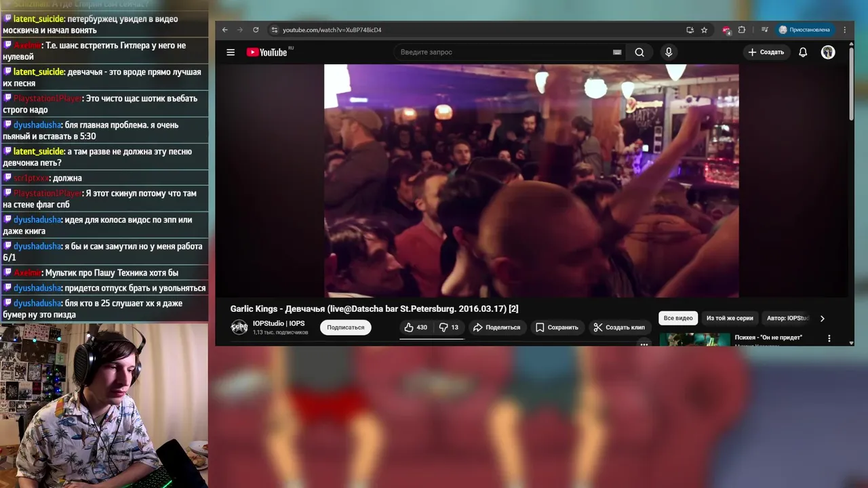
Task: Open YouTube notifications bell
Action: [x=803, y=52]
